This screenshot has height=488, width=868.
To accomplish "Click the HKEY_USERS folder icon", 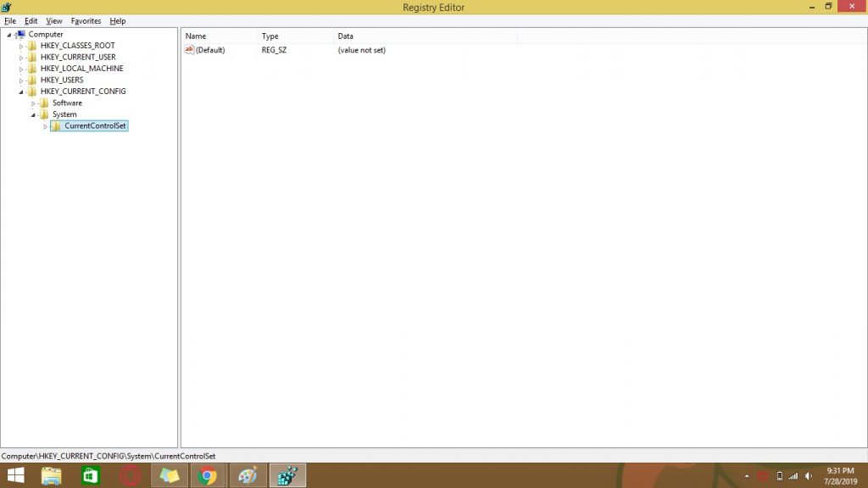I will point(32,80).
